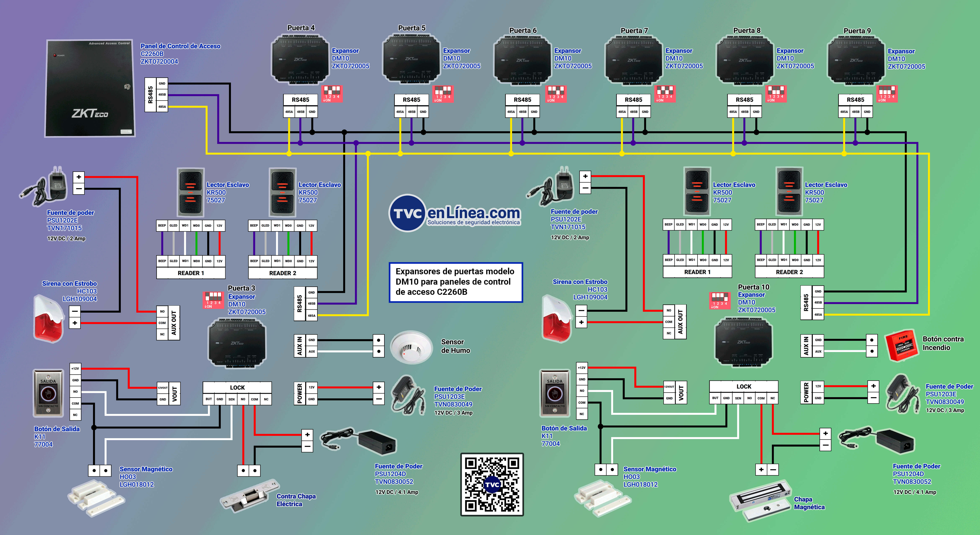980x535 pixels.
Task: Click the K11 SALIDA exit button of Puerta 10
Action: tap(555, 393)
